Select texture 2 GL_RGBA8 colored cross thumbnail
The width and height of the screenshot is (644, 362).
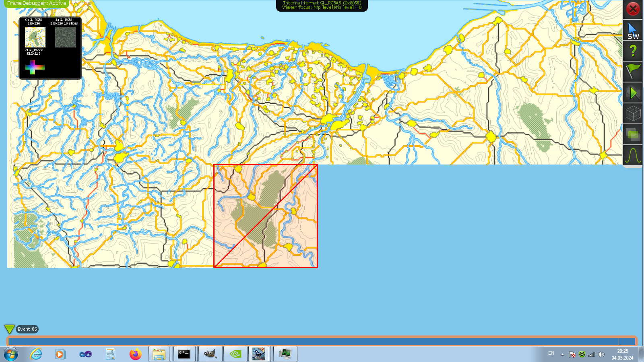click(x=35, y=67)
